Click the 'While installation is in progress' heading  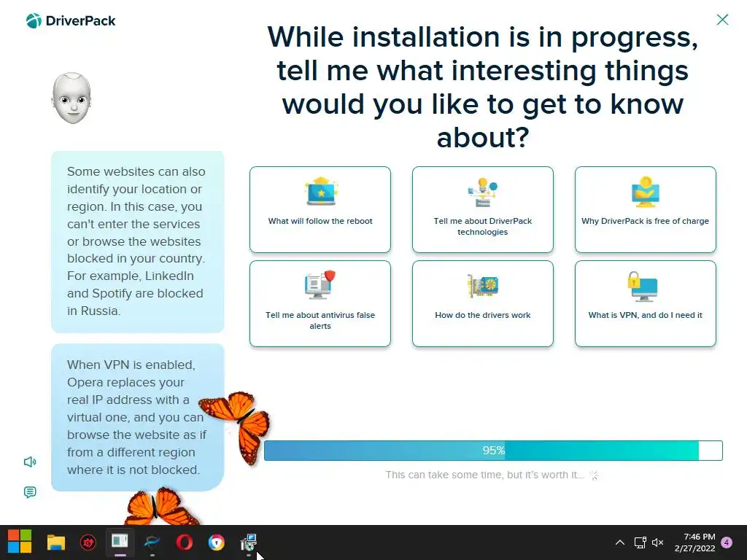(x=483, y=87)
